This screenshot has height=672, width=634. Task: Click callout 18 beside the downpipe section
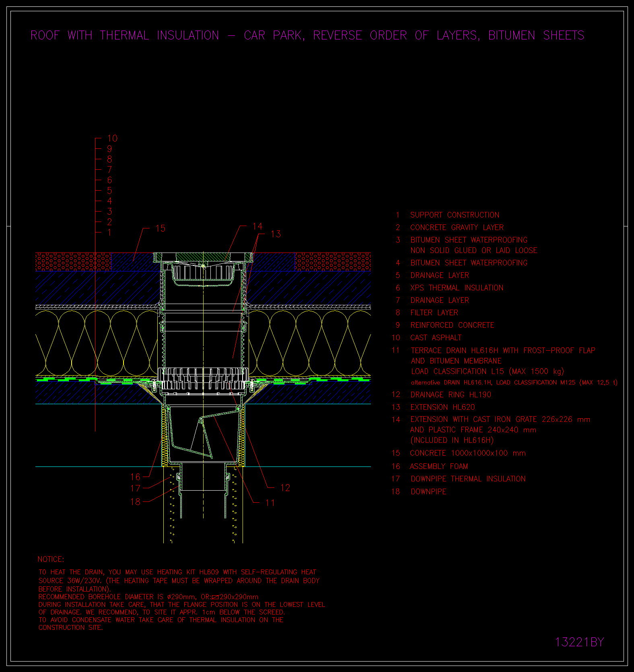tap(136, 501)
